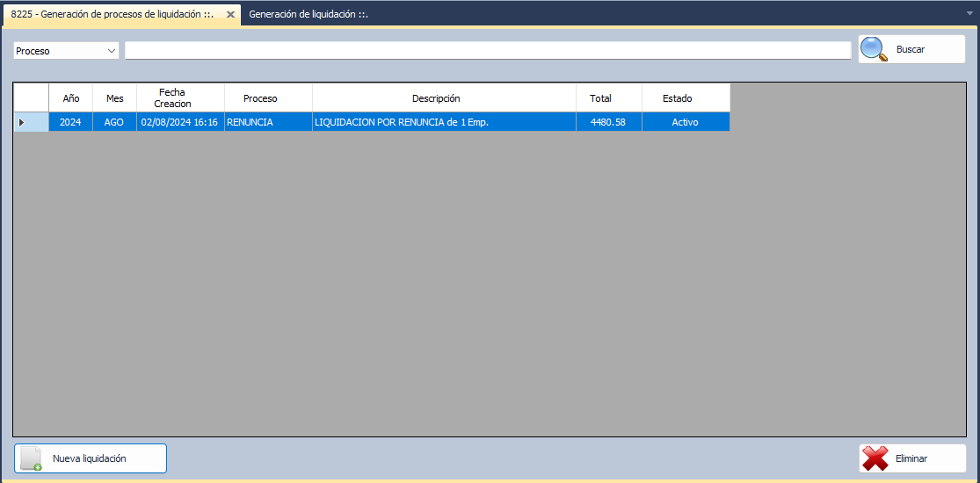Click the Estado column header
This screenshot has width=980, height=483.
pos(677,98)
